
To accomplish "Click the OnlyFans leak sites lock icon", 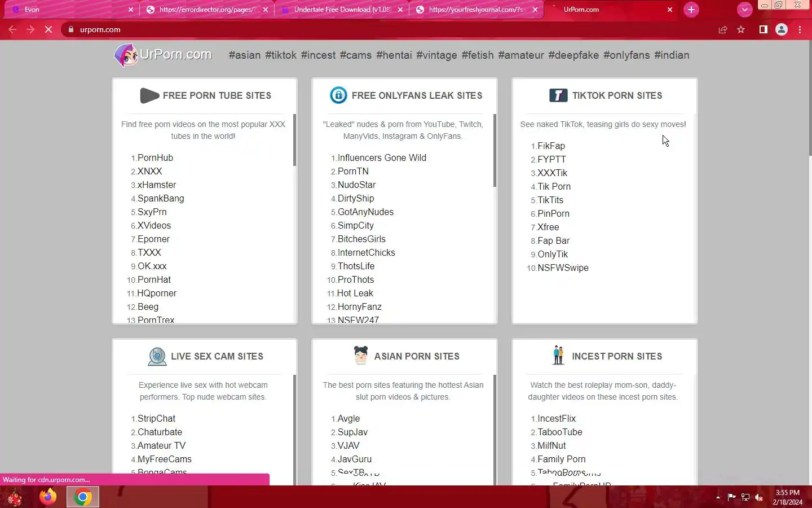I will coord(338,95).
